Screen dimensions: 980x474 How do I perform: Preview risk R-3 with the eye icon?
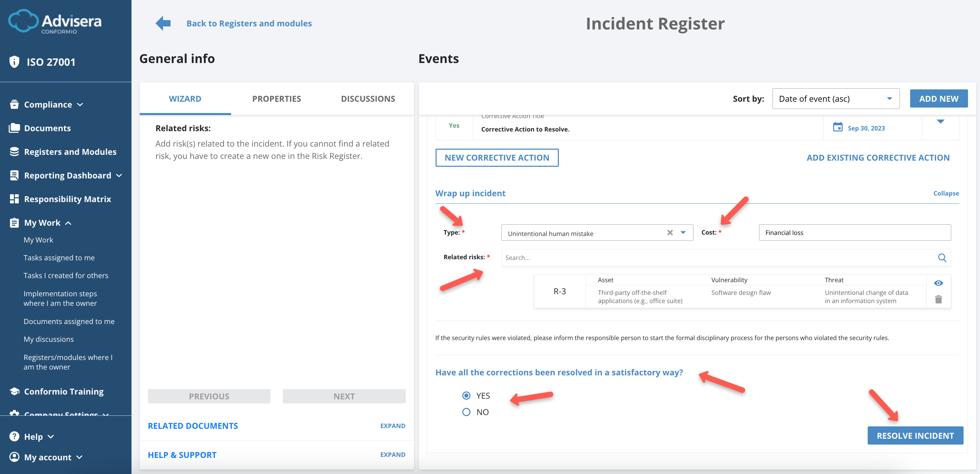[939, 283]
